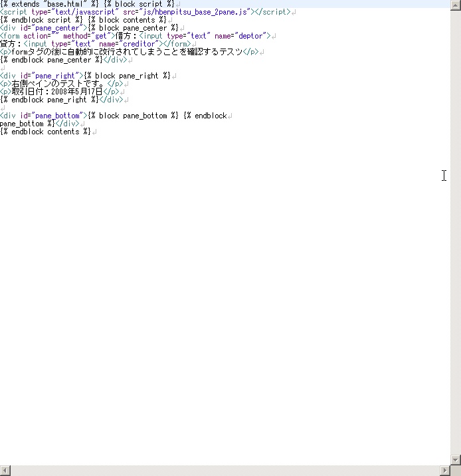
Task: Click the 'pane_center' id attribute value
Action: click(x=57, y=28)
